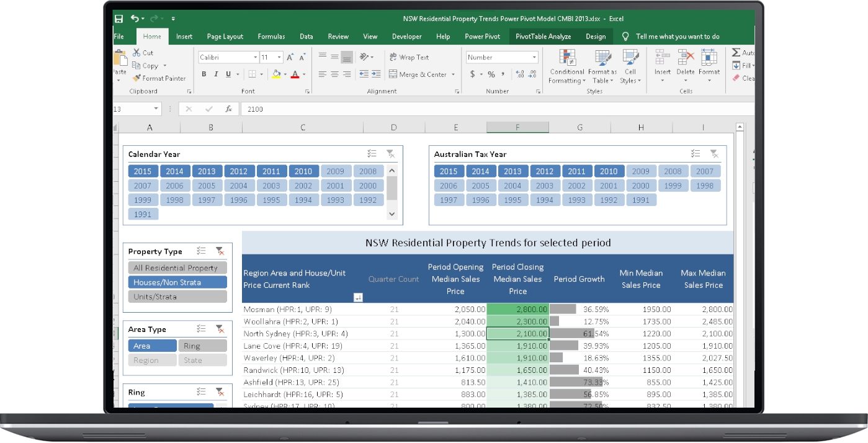Toggle italic formatting
The height and width of the screenshot is (443, 868).
point(216,74)
